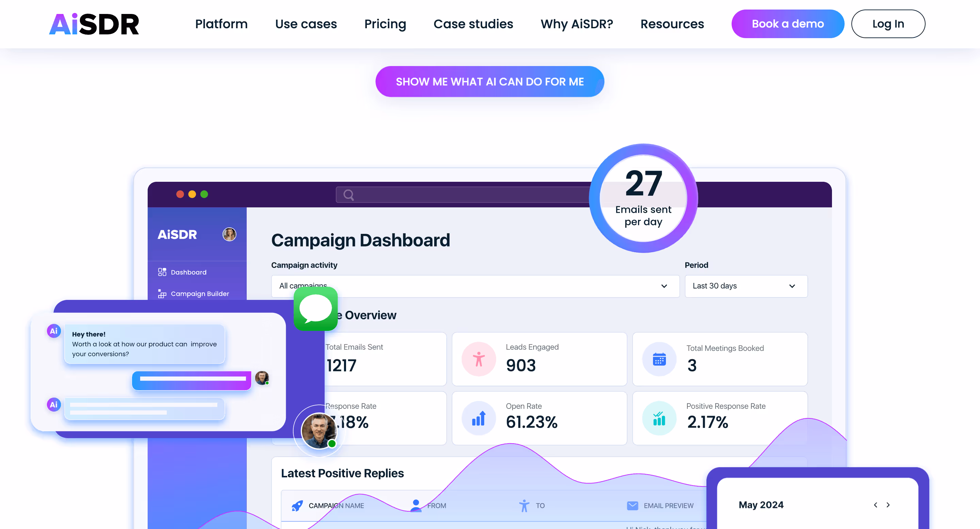Image resolution: width=980 pixels, height=529 pixels.
Task: Click the AiSDR logo in header
Action: point(94,24)
